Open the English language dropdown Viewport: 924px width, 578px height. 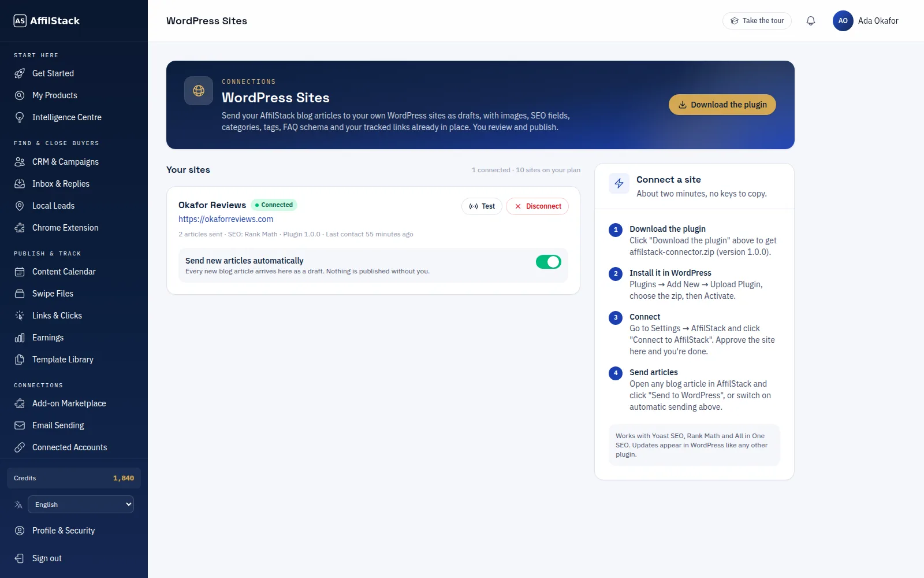tap(81, 505)
